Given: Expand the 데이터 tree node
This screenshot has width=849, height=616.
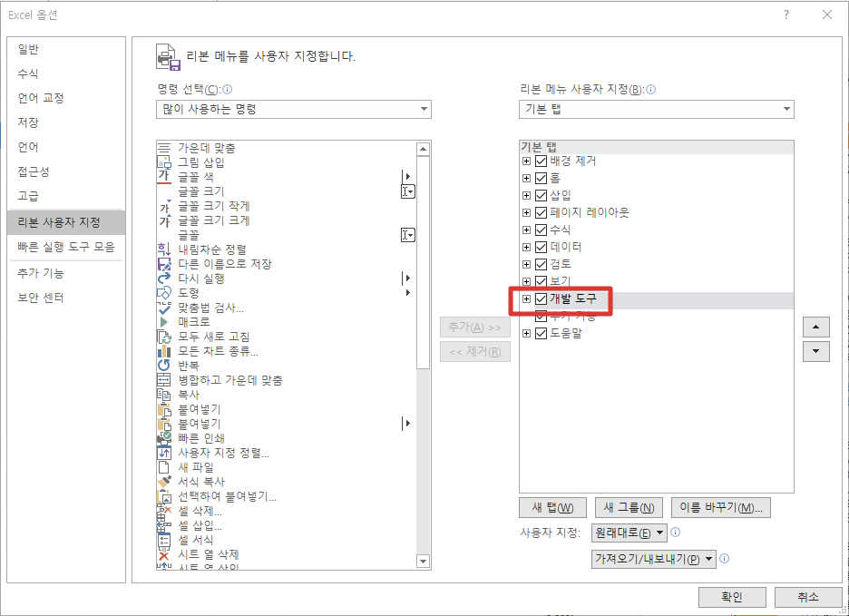Looking at the screenshot, I should (x=526, y=247).
